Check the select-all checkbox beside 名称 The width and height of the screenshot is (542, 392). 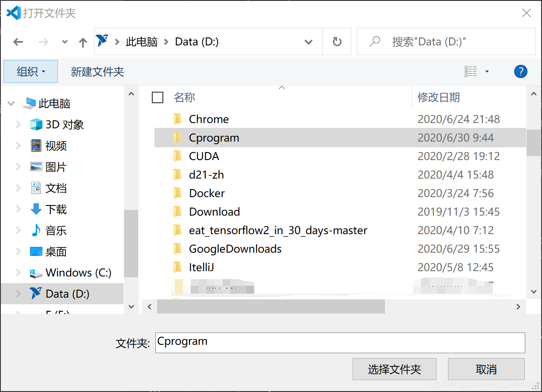click(158, 97)
